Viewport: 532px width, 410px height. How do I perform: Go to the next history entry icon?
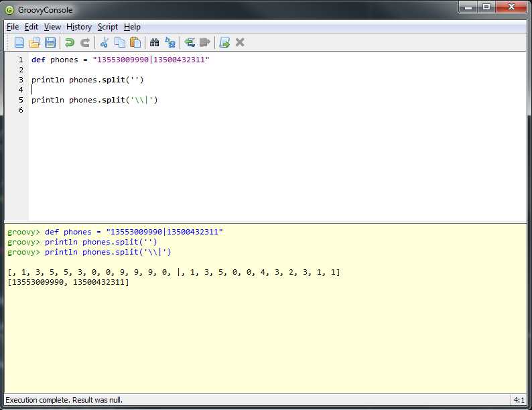pos(205,42)
